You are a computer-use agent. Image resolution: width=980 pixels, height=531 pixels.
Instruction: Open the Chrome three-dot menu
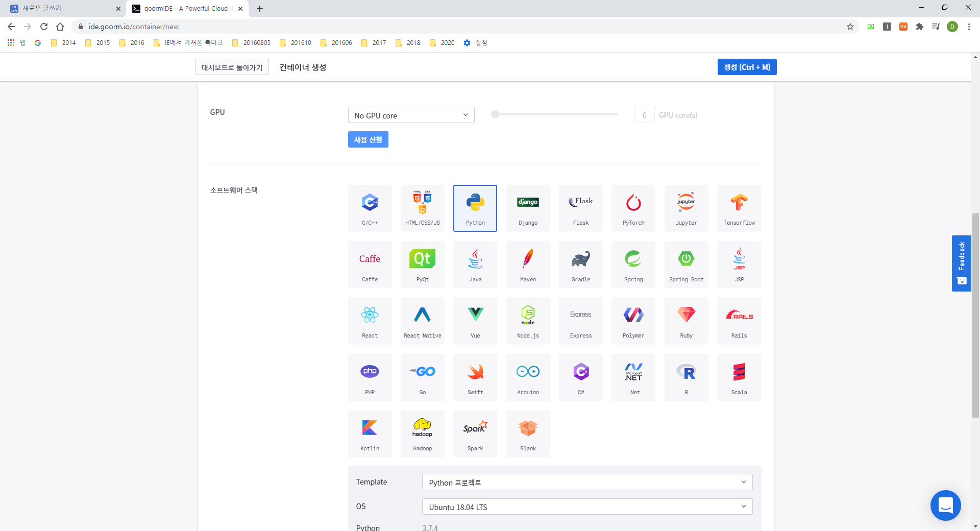[969, 27]
